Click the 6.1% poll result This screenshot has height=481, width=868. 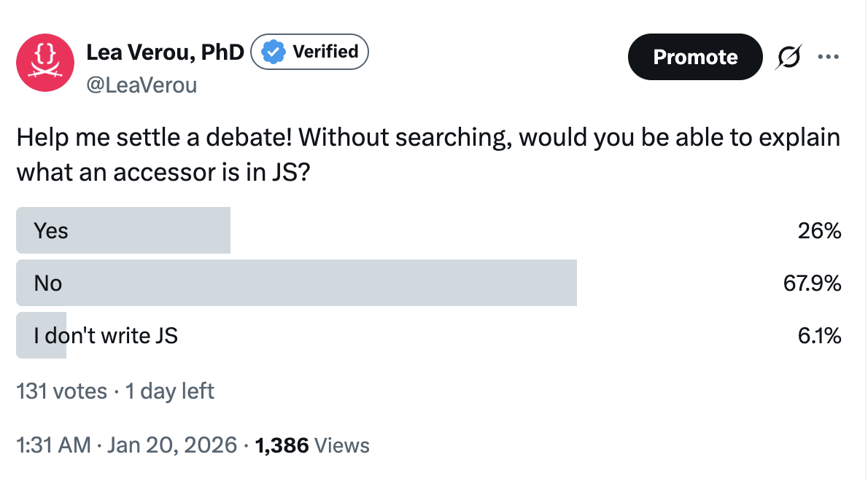(820, 336)
